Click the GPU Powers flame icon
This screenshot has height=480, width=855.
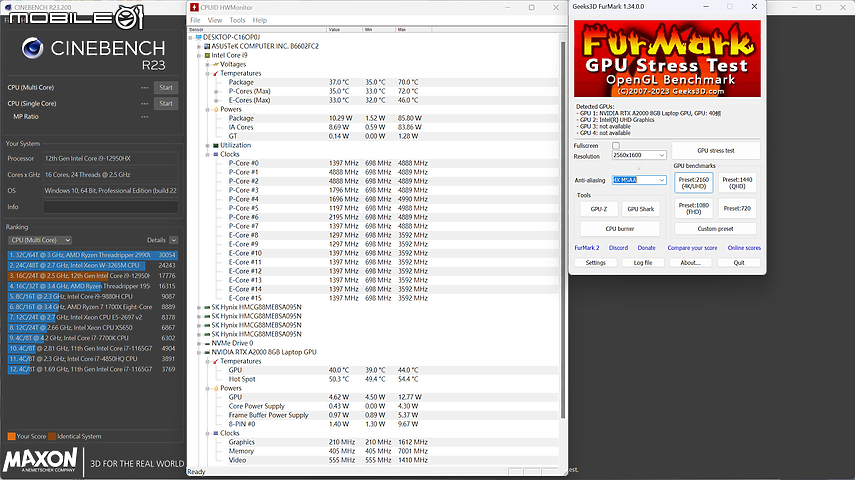(216, 388)
